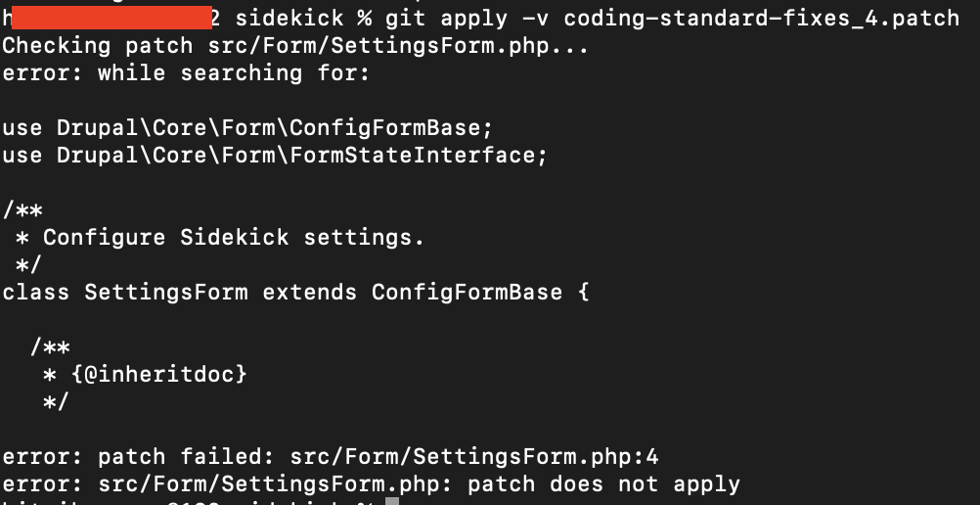Click the 'error: patch failed' line
Image resolution: width=980 pixels, height=505 pixels.
(x=330, y=457)
